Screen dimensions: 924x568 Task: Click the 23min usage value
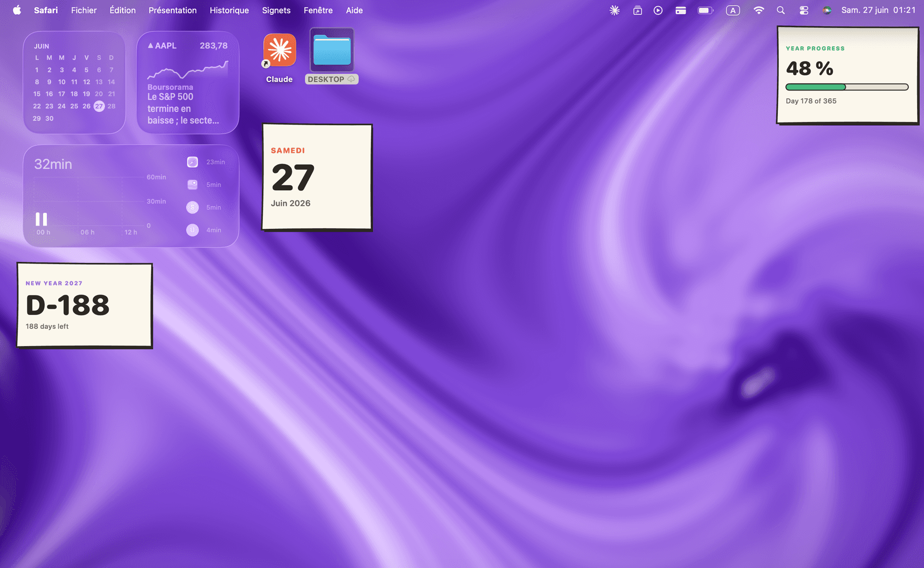click(216, 162)
